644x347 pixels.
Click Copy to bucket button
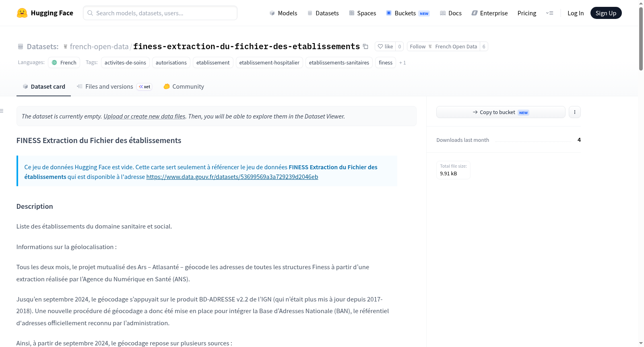[501, 112]
